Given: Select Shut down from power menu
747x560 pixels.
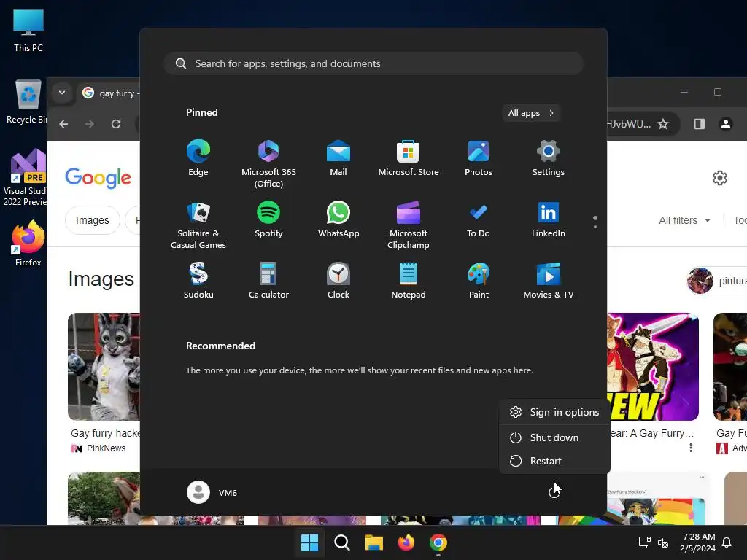Looking at the screenshot, I should click(x=554, y=437).
